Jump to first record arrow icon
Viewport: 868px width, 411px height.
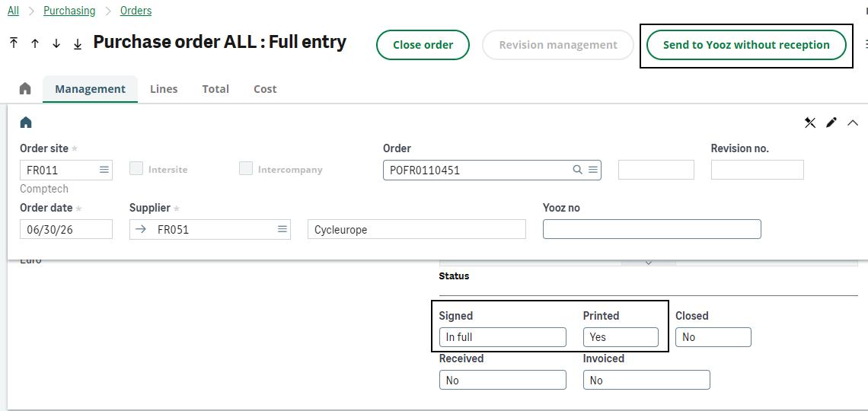pos(14,43)
